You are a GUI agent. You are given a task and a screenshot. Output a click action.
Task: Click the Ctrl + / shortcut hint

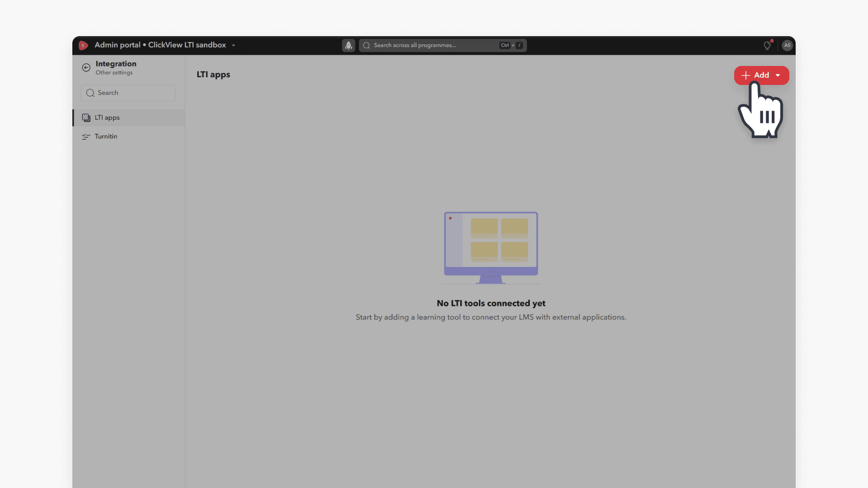coord(511,45)
